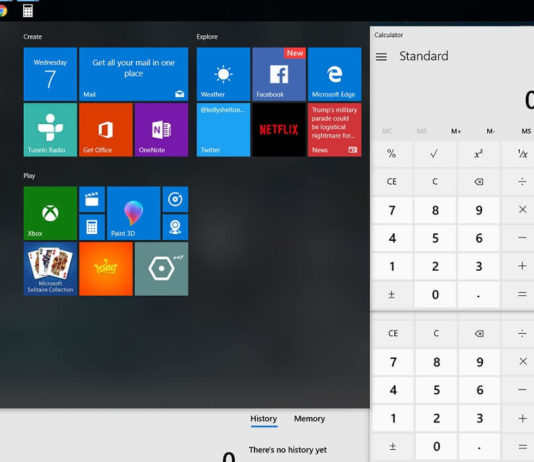The height and width of the screenshot is (462, 534).
Task: Open the News tile about military parade
Action: coord(334,130)
